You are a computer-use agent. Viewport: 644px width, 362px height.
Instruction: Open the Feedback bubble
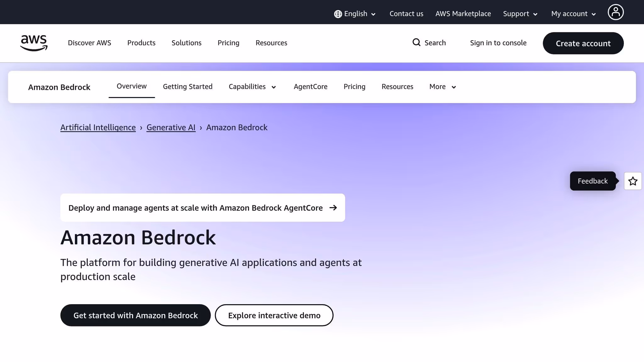(592, 181)
